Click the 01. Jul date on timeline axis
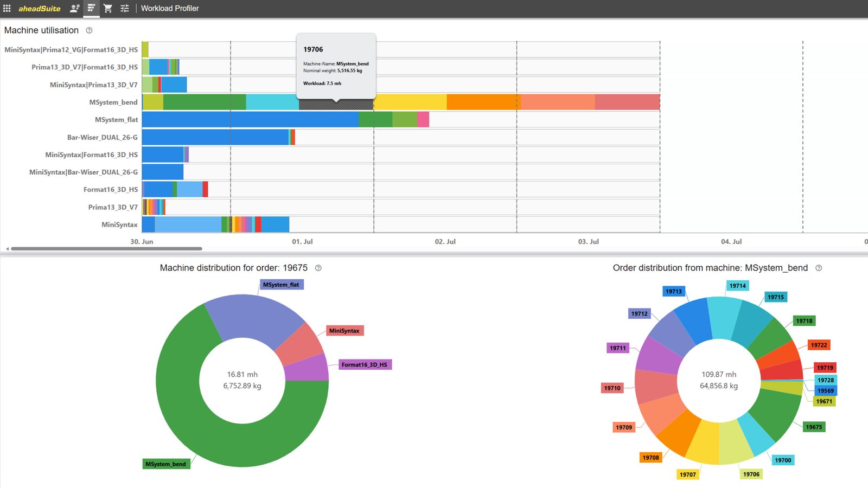This screenshot has height=488, width=868. point(302,242)
